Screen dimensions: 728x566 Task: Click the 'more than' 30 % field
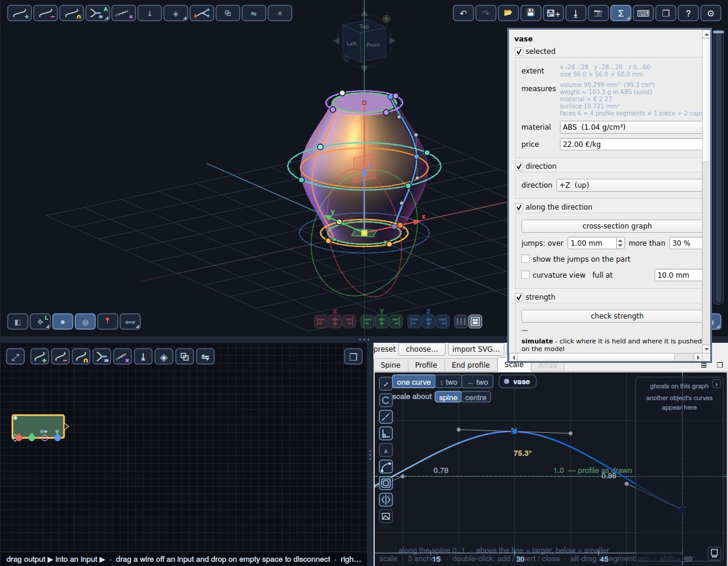pyautogui.click(x=686, y=243)
